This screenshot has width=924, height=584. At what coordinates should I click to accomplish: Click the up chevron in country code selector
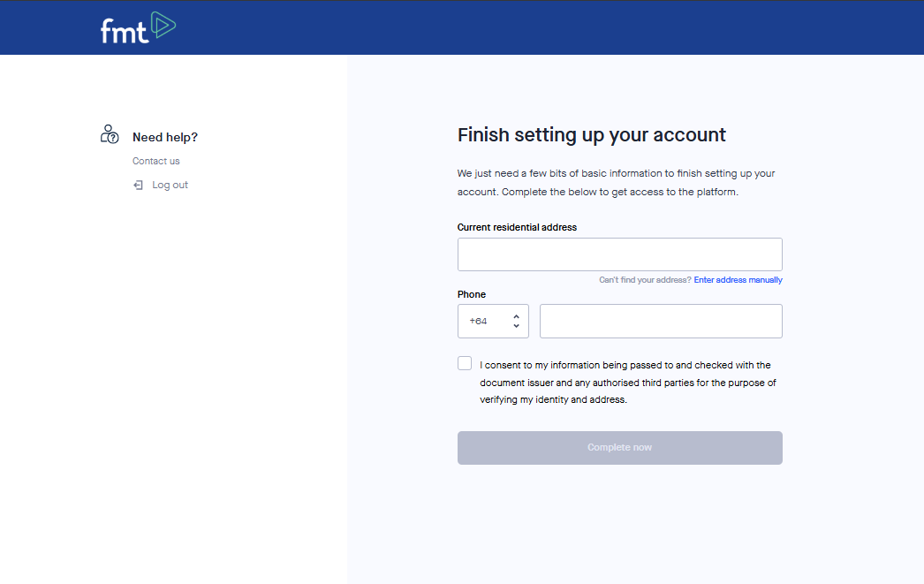(x=516, y=316)
